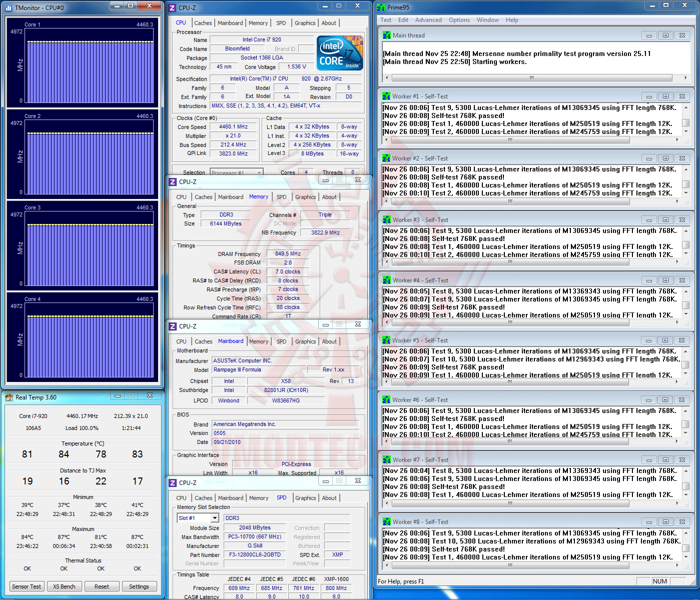Click the XS Bench button in Real Temp
Viewport: 700px width, 600px height.
pos(64,586)
